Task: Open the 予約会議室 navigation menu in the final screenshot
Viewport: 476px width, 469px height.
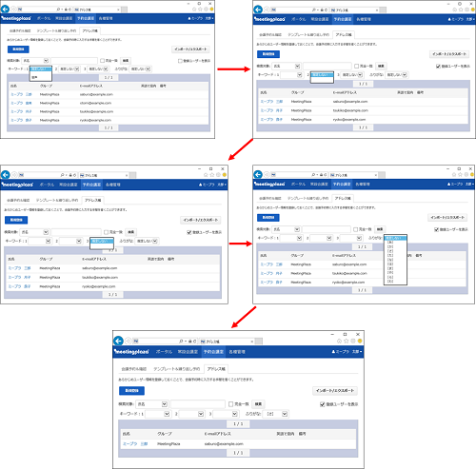Action: click(x=213, y=352)
